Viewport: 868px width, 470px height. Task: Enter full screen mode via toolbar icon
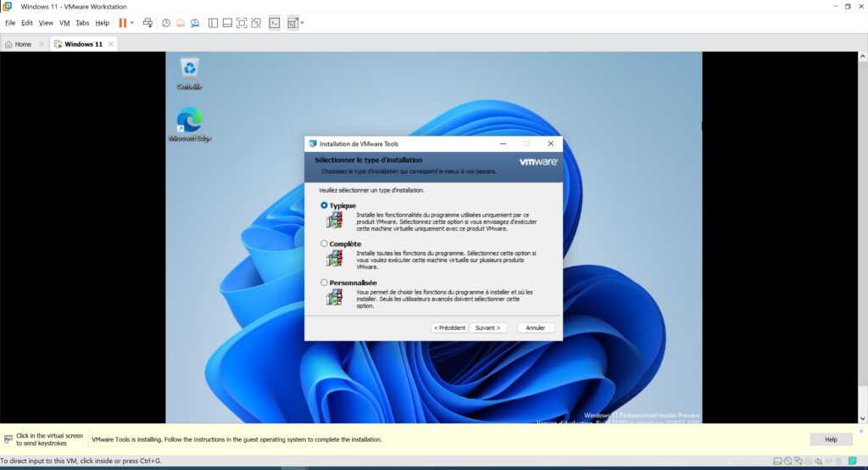242,23
